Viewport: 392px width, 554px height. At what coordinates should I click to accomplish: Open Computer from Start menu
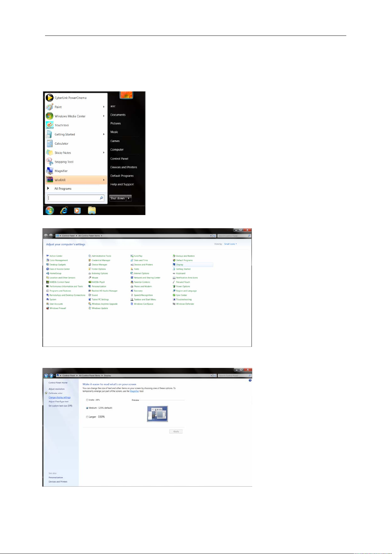(117, 150)
